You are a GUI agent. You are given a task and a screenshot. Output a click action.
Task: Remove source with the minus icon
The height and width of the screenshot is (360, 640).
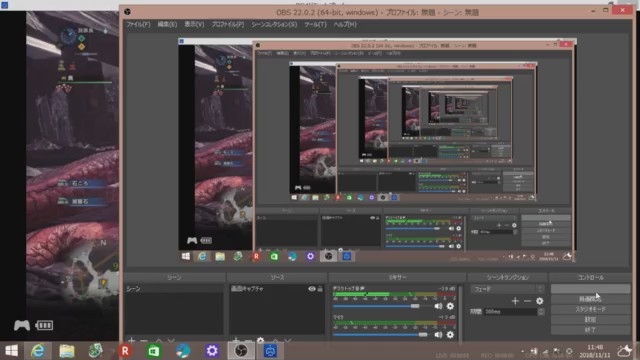click(248, 340)
